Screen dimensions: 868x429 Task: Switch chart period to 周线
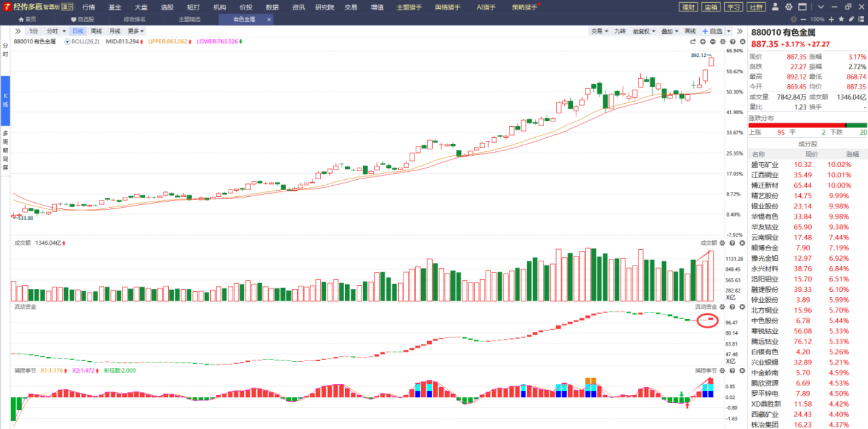coord(96,31)
